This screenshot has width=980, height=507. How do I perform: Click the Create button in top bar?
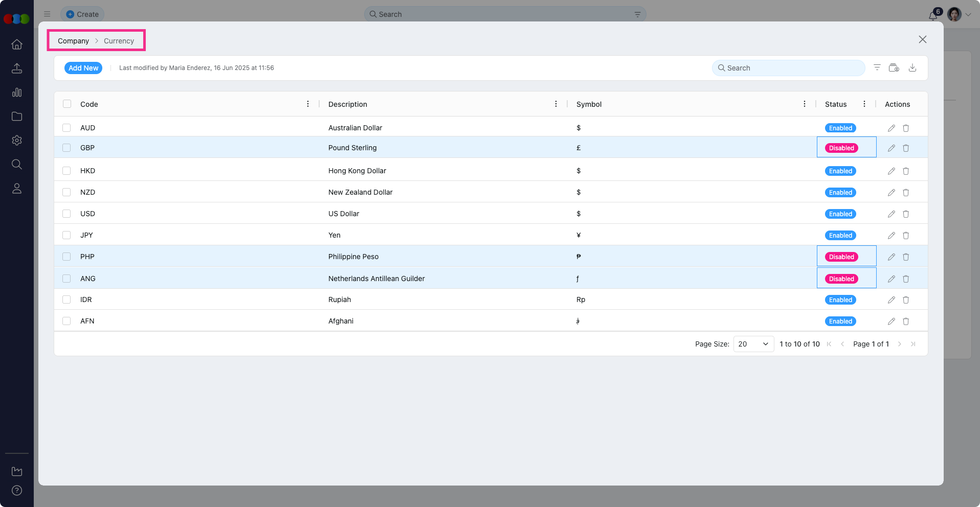click(x=82, y=14)
